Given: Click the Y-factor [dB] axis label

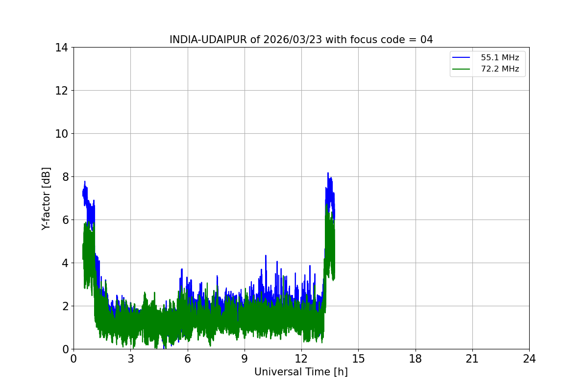Looking at the screenshot, I should 46,198.
